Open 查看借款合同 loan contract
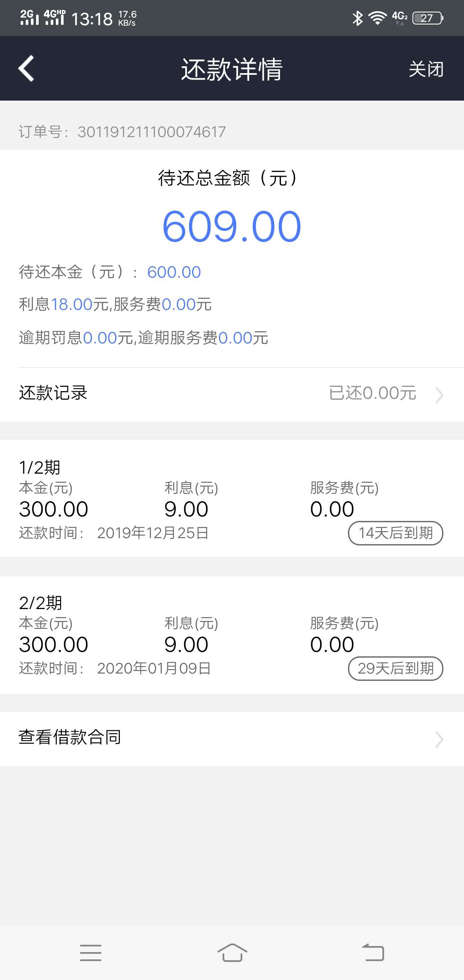The width and height of the screenshot is (464, 980). point(232,738)
